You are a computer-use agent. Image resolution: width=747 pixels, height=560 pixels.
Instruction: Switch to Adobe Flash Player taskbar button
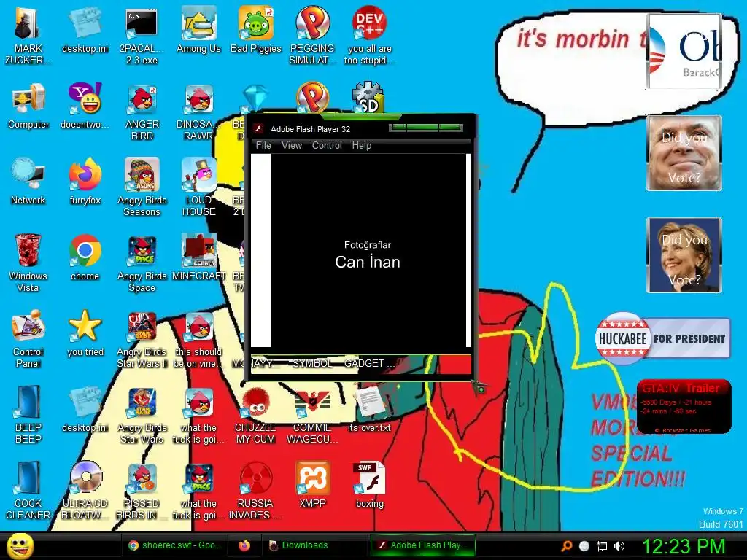click(x=423, y=545)
